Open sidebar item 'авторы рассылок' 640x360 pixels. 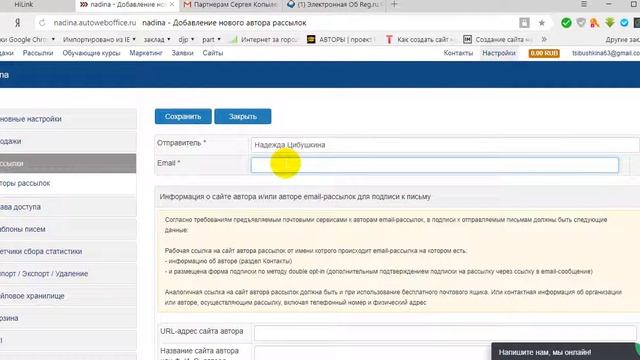(x=68, y=183)
